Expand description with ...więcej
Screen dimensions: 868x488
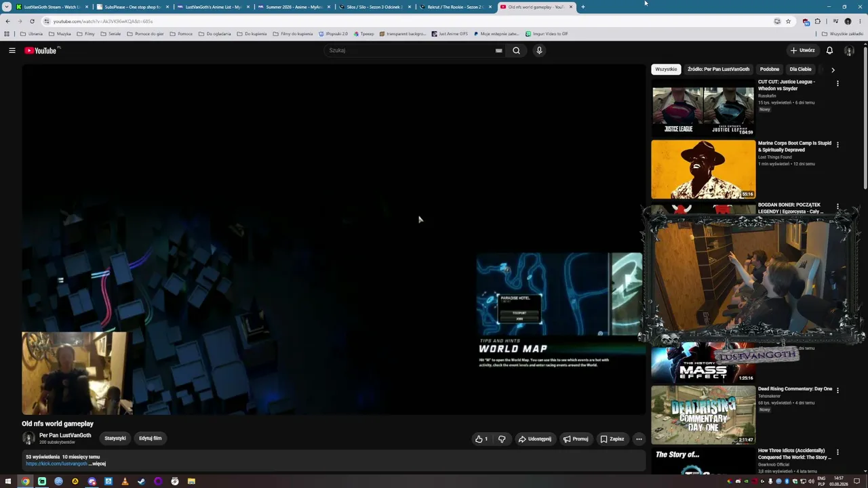pyautogui.click(x=98, y=464)
